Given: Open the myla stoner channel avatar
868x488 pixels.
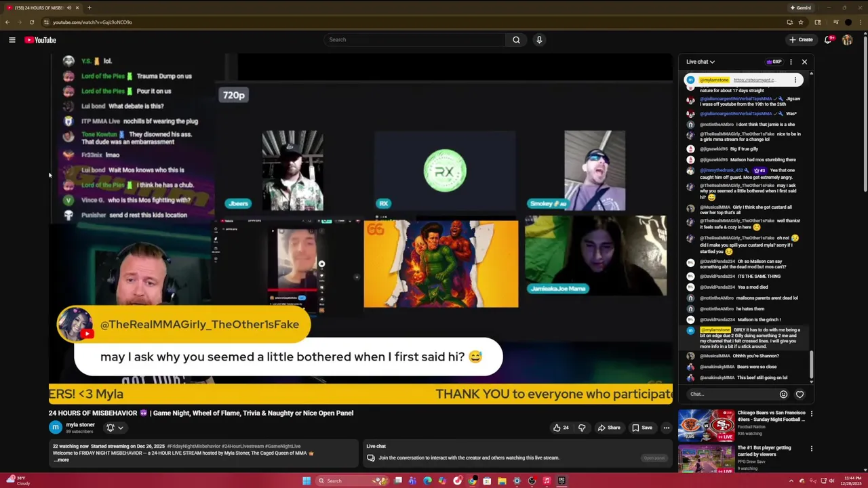Looking at the screenshot, I should 55,427.
